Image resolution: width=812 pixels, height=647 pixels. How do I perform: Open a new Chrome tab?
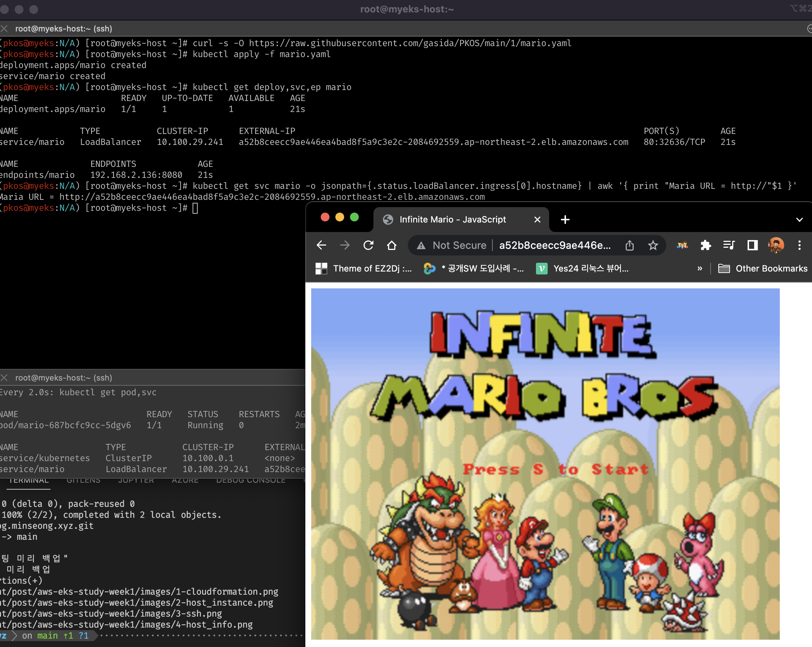click(x=565, y=220)
